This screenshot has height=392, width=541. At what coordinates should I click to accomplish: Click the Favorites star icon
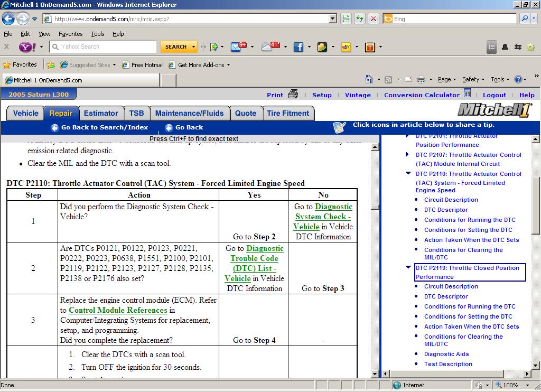7,65
